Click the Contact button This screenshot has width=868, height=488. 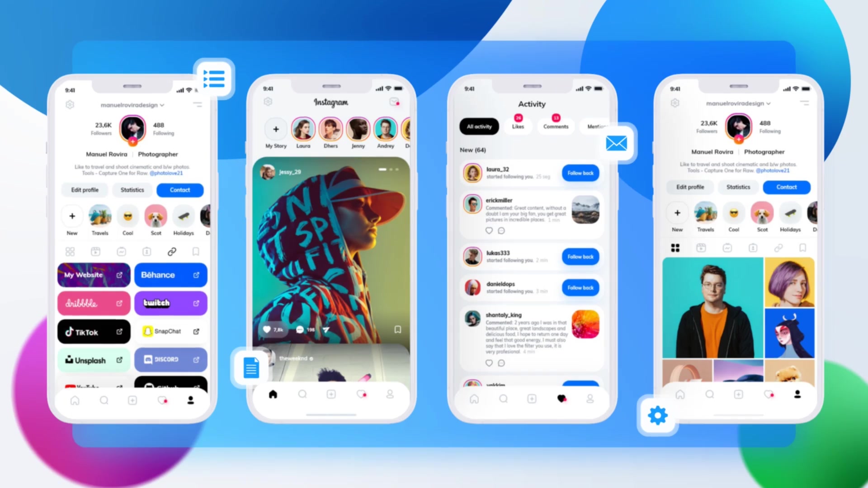coord(180,189)
